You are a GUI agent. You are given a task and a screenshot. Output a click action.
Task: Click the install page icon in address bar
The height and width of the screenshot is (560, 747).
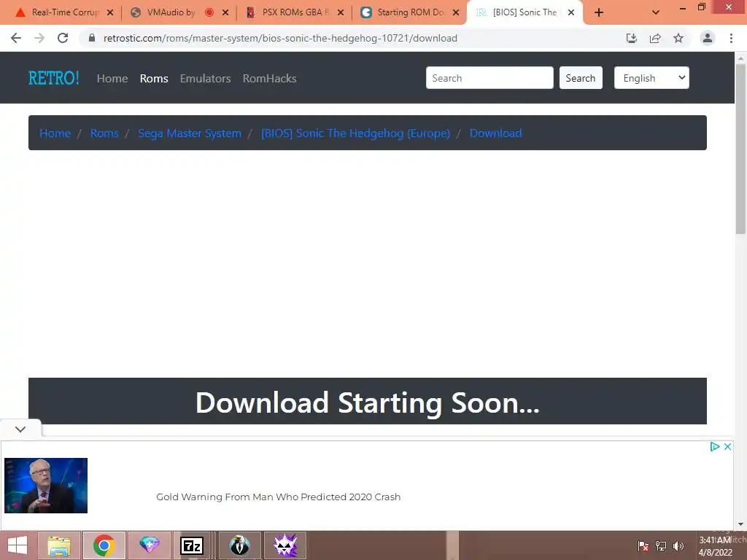pos(632,38)
